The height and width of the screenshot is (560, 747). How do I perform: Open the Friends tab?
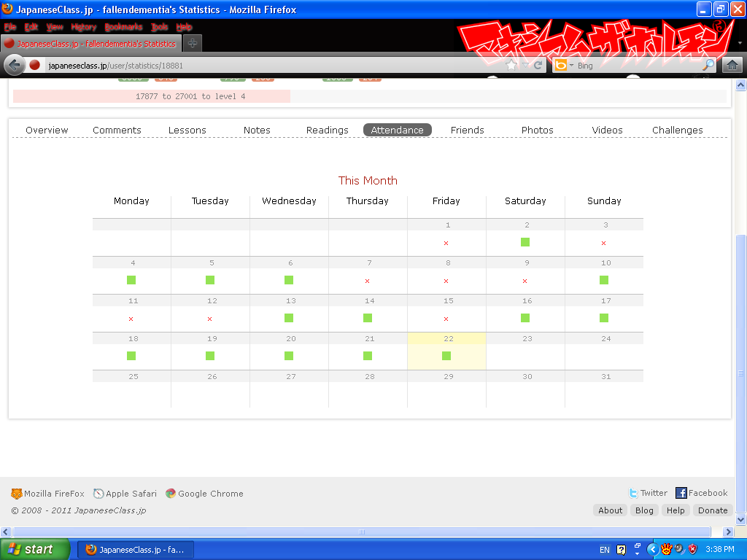(x=467, y=130)
